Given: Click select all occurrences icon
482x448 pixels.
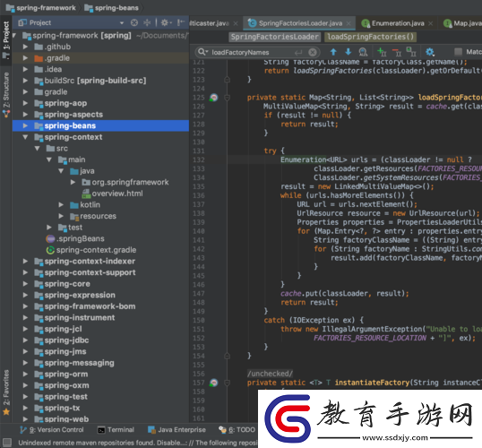Looking at the screenshot, I should point(411,52).
